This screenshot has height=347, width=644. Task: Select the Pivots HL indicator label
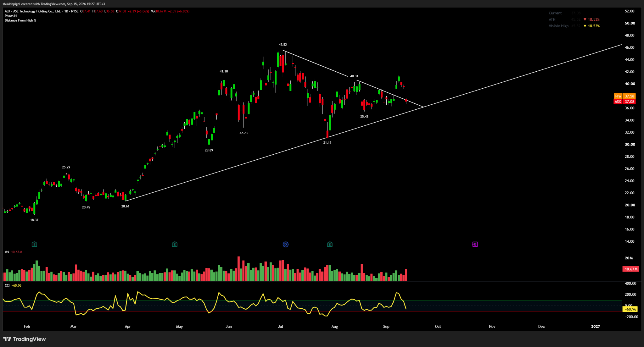[11, 16]
